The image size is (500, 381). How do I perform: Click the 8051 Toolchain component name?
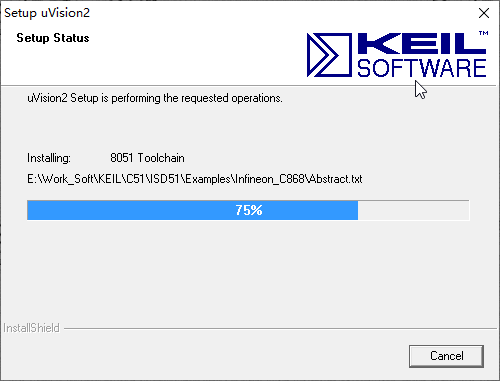147,158
